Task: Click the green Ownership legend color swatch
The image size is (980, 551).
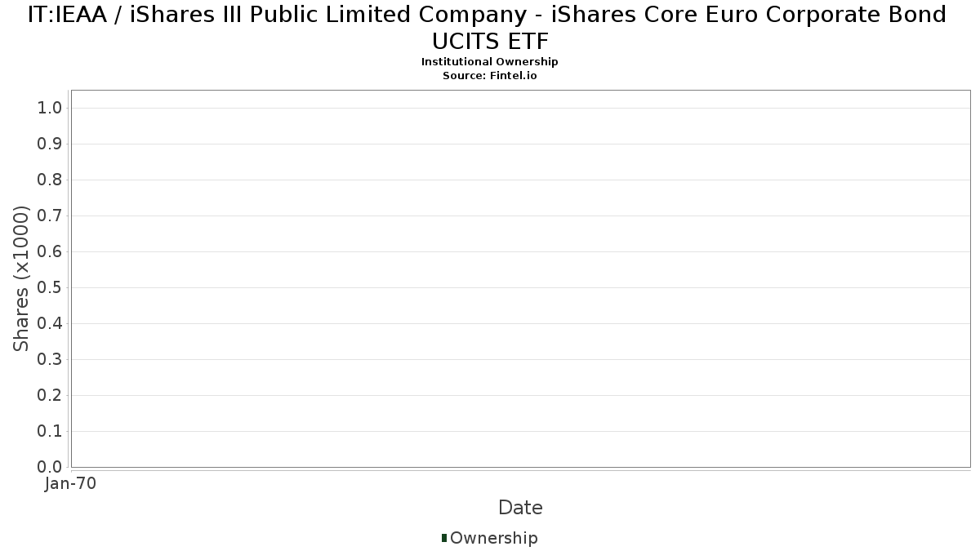Action: (444, 537)
